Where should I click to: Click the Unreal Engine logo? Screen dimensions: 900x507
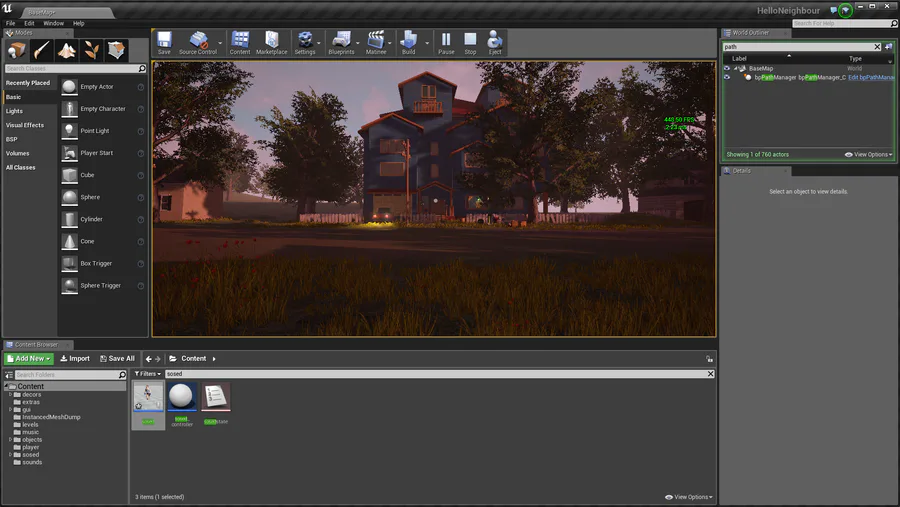pos(7,9)
